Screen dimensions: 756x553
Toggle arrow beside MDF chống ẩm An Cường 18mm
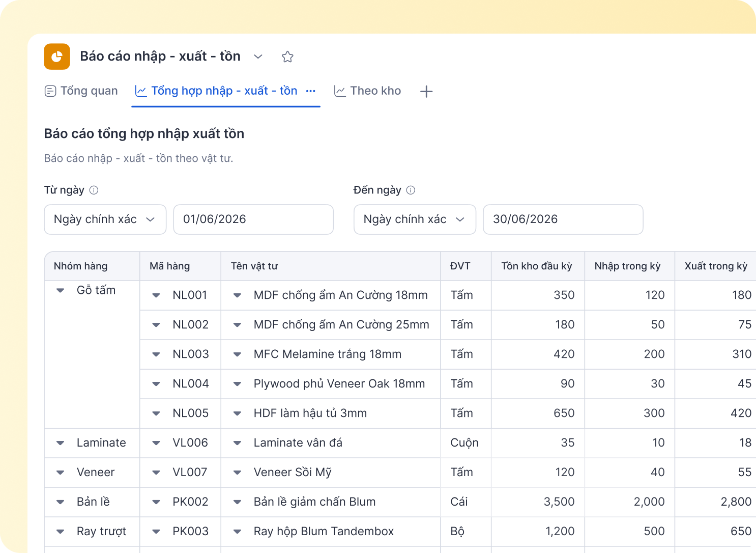pyautogui.click(x=237, y=295)
